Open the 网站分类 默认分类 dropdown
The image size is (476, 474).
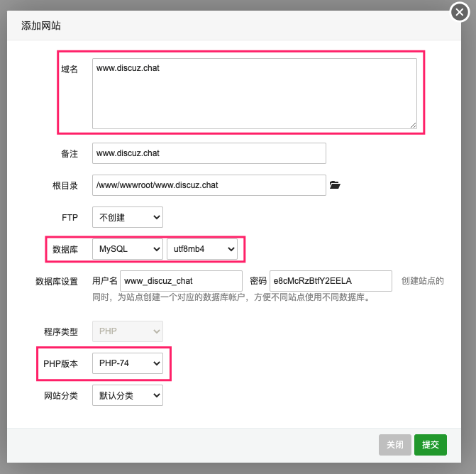pyautogui.click(x=128, y=395)
